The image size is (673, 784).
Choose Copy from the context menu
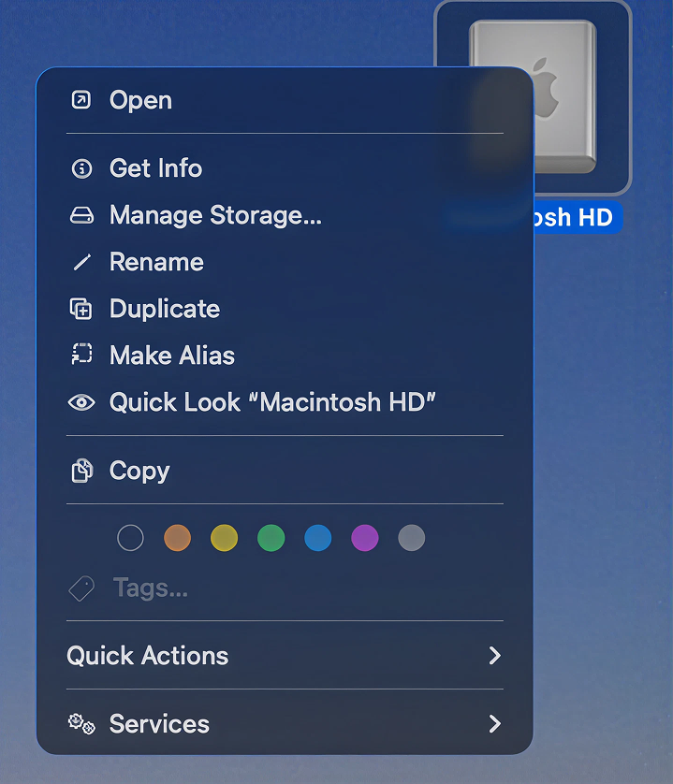(x=285, y=471)
